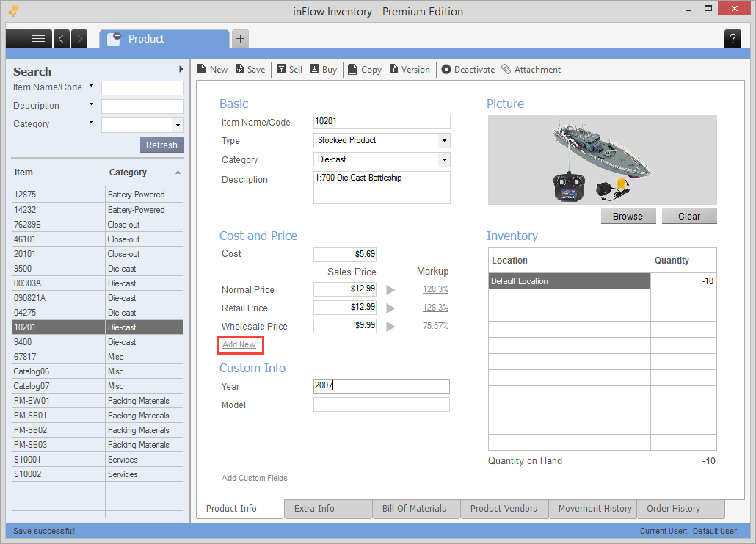This screenshot has width=756, height=544.
Task: Open a new tab with plus button
Action: tap(240, 39)
